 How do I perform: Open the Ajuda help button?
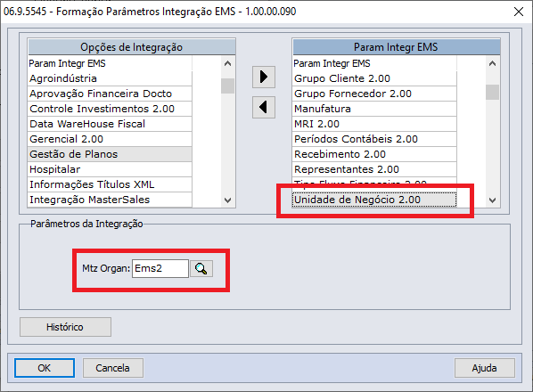[484, 368]
